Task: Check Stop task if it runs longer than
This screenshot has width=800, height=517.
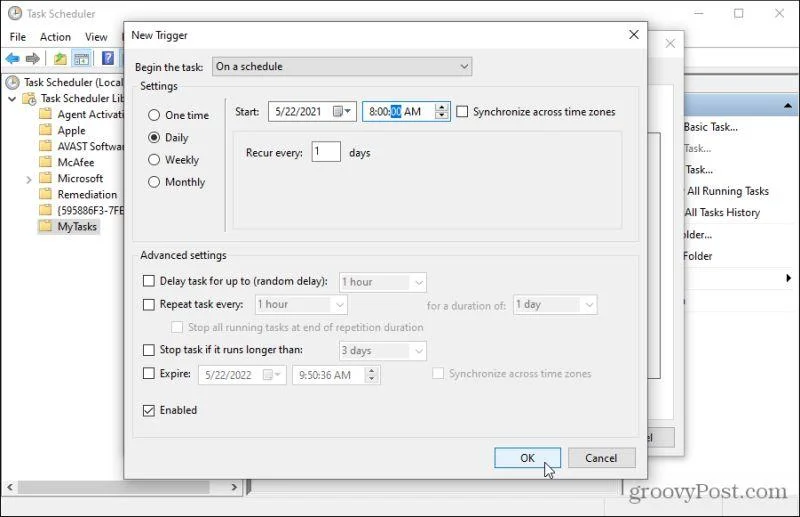Action: pyautogui.click(x=148, y=350)
